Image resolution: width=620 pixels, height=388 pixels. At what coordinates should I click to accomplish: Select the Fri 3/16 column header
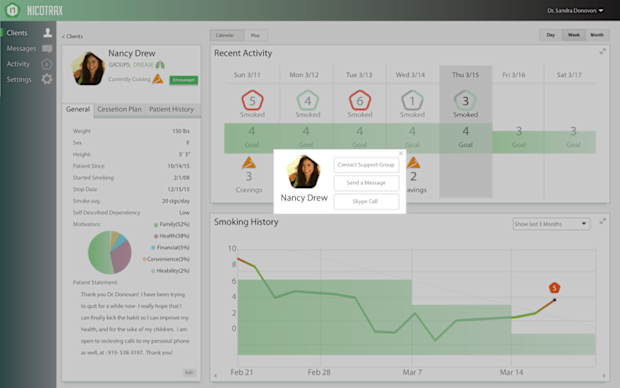[514, 75]
